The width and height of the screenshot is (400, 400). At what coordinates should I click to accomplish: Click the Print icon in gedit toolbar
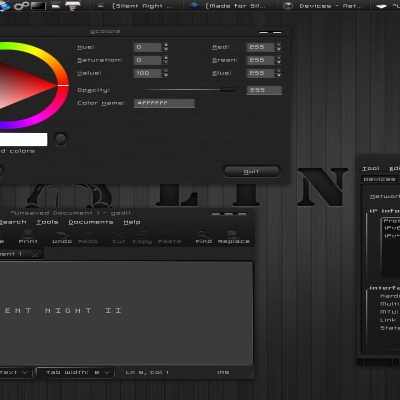tap(28, 234)
